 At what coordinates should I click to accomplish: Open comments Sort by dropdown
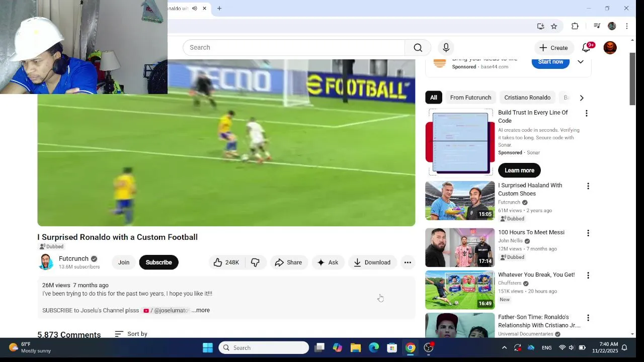pyautogui.click(x=131, y=334)
